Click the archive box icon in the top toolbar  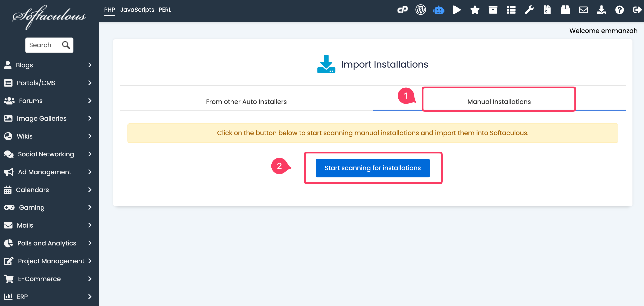(493, 10)
